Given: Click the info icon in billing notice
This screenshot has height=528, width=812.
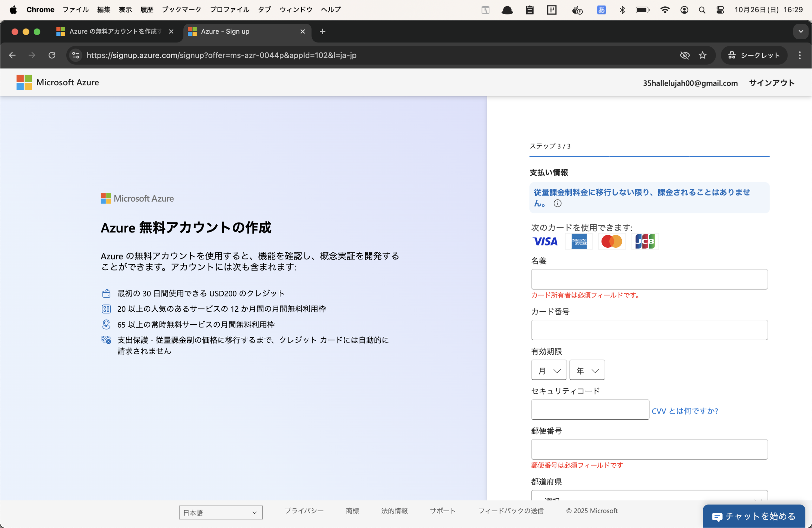Looking at the screenshot, I should click(x=557, y=204).
